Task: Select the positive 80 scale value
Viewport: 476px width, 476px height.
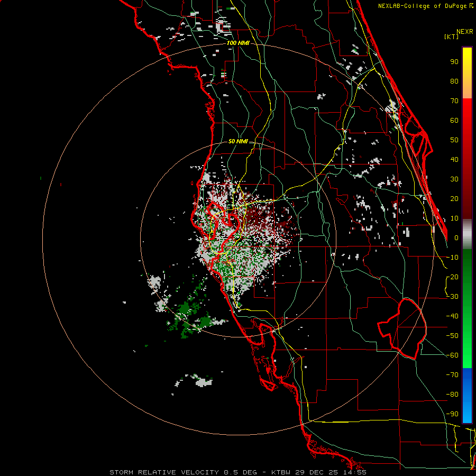Action: 454,81
